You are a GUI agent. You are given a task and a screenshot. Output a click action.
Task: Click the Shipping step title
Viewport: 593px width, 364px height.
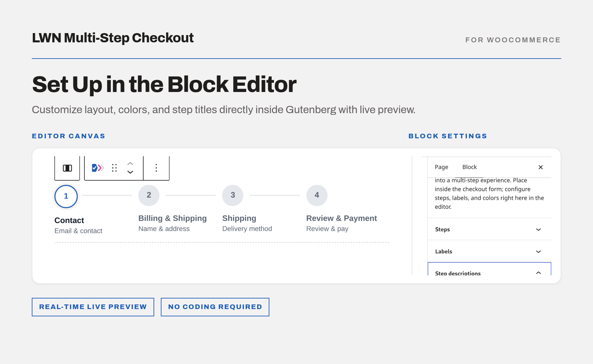239,218
